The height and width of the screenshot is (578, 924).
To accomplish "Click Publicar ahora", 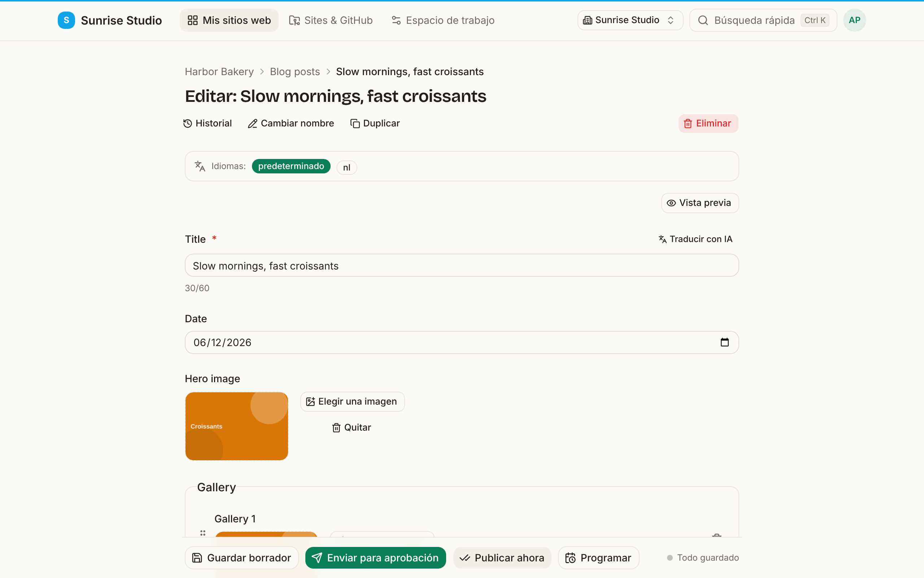I will click(502, 558).
